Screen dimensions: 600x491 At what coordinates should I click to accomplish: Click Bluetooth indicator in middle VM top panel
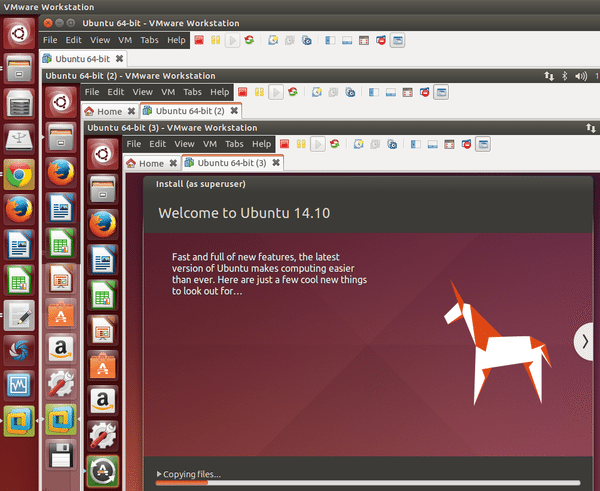(x=564, y=76)
